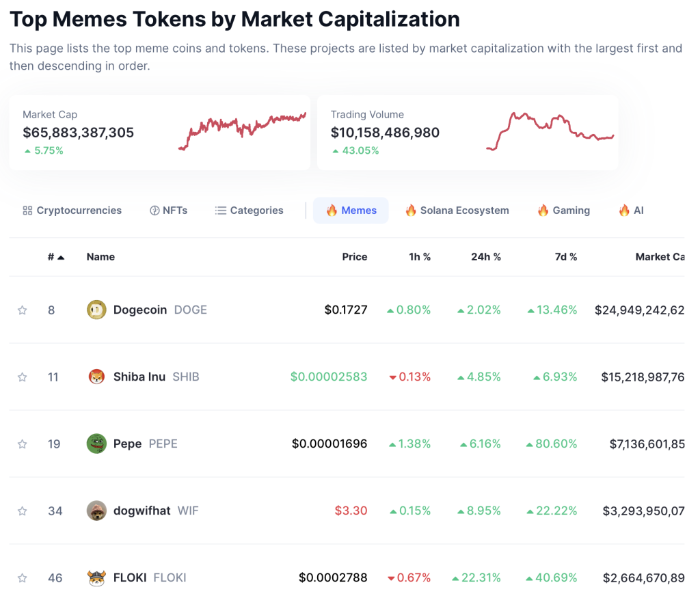The width and height of the screenshot is (700, 598).
Task: Click the flame icon next to AI
Action: pos(624,210)
